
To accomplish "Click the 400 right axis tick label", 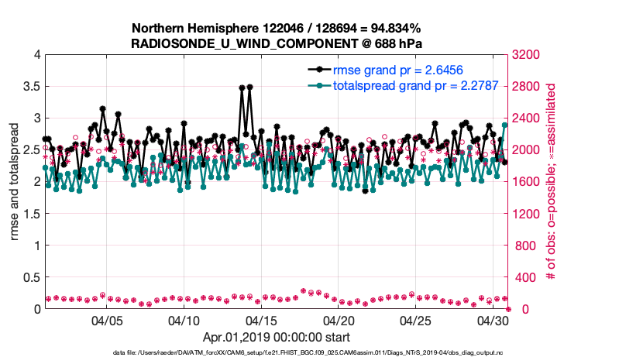I will (x=524, y=277).
